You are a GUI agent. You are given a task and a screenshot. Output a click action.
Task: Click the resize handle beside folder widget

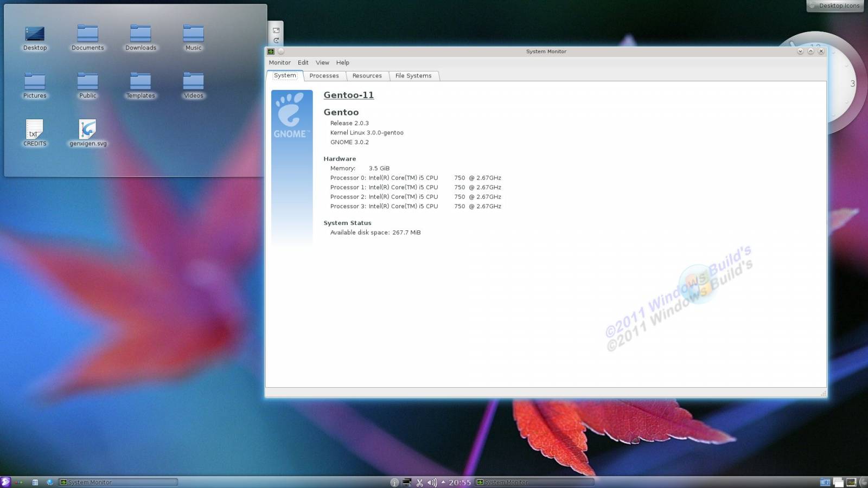(276, 30)
